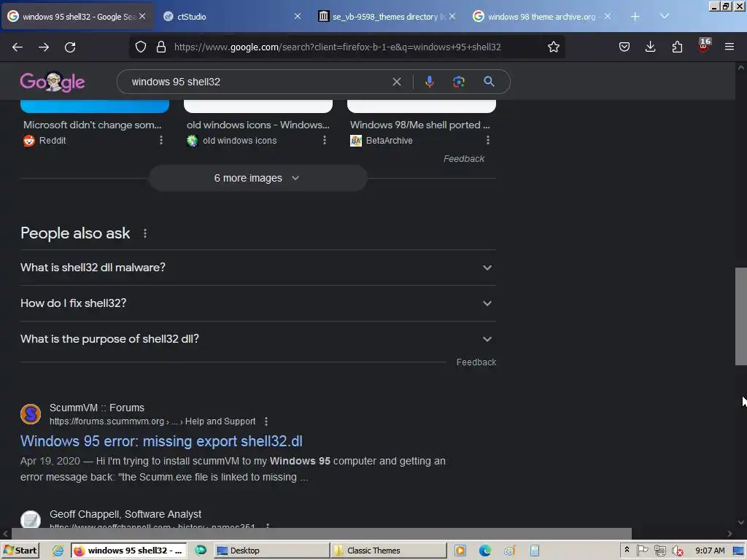Image resolution: width=747 pixels, height=560 pixels.
Task: Open the Windows Start menu
Action: (20, 551)
